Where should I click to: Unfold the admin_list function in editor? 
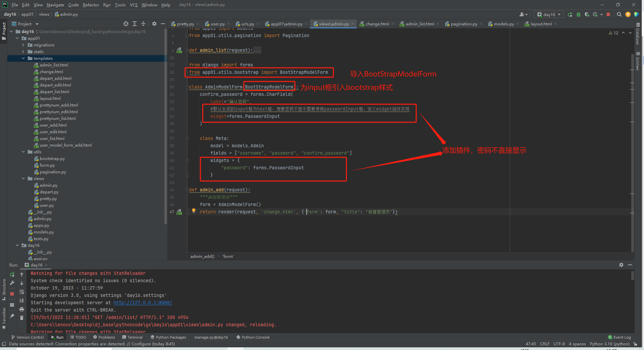[187, 50]
